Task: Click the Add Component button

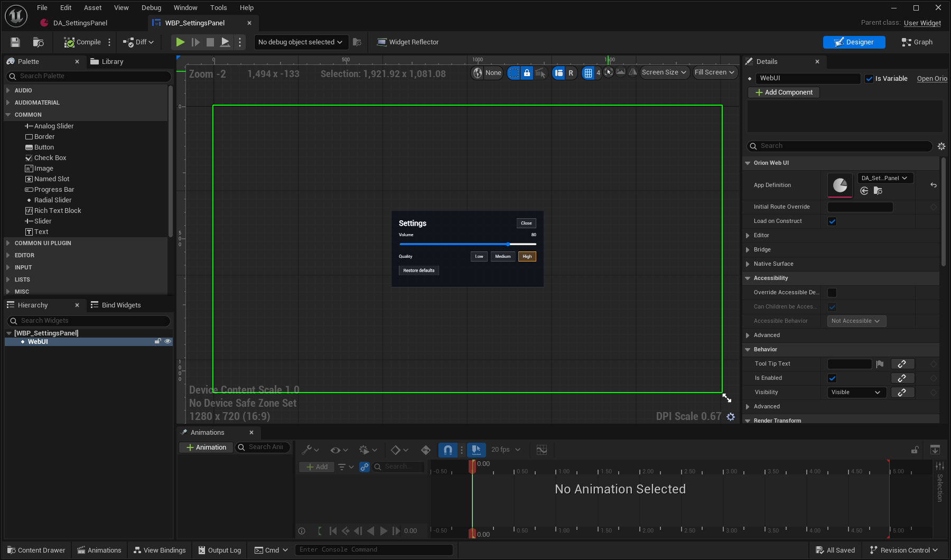Action: (x=784, y=92)
